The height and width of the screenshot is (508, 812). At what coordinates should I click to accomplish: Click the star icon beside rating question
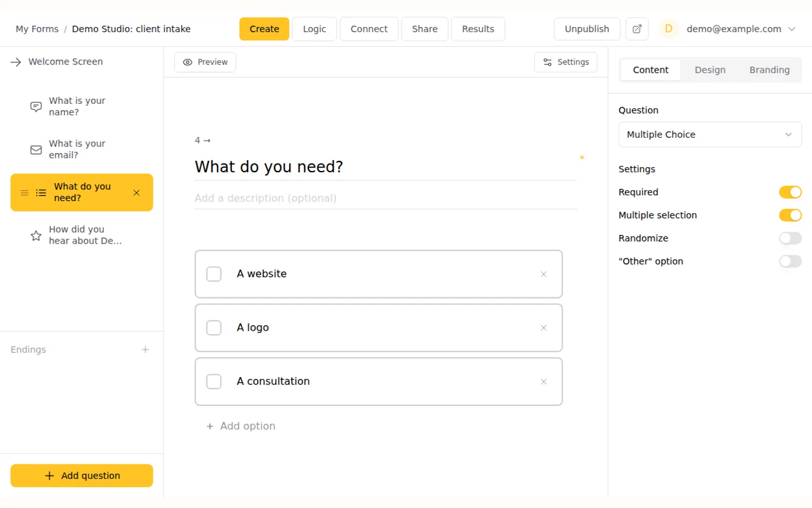[x=36, y=235]
